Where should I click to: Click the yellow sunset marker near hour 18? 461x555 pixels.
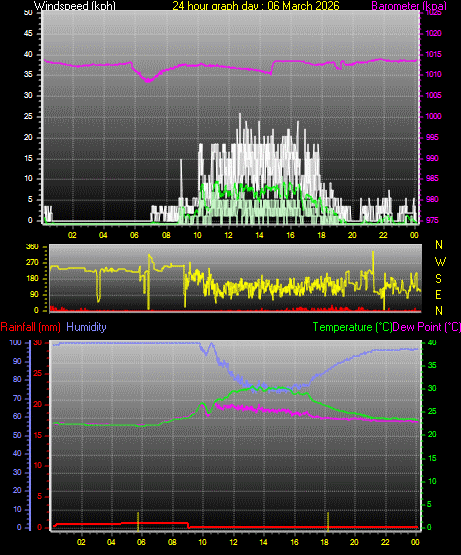[x=328, y=522]
